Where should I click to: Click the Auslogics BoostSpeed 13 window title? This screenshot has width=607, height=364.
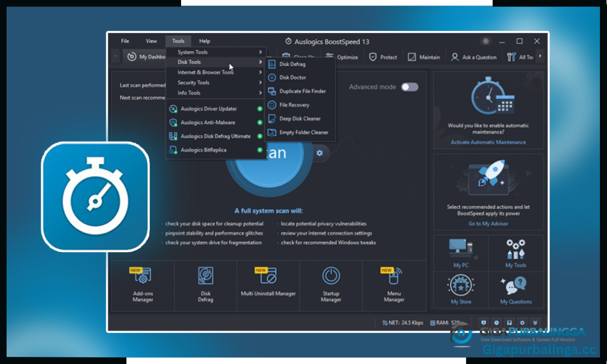pyautogui.click(x=332, y=41)
